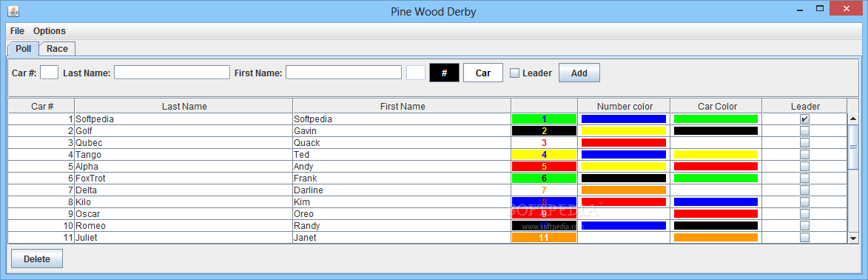The height and width of the screenshot is (280, 868).
Task: Click blue number color swatch for Softpedia
Action: pos(623,119)
